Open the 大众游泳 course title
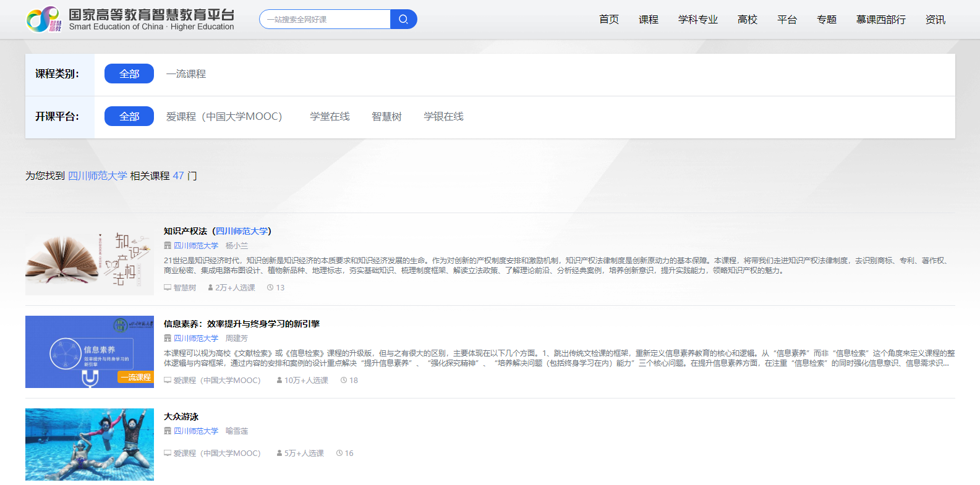The width and height of the screenshot is (980, 485). (x=181, y=416)
